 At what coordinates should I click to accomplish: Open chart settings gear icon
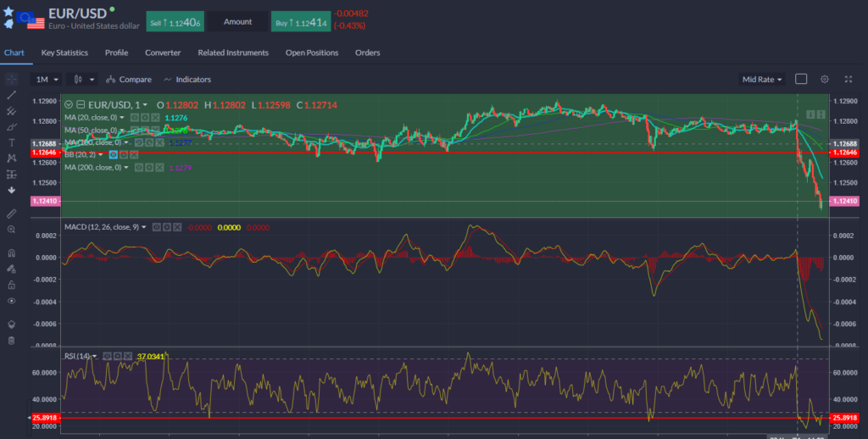[x=824, y=79]
